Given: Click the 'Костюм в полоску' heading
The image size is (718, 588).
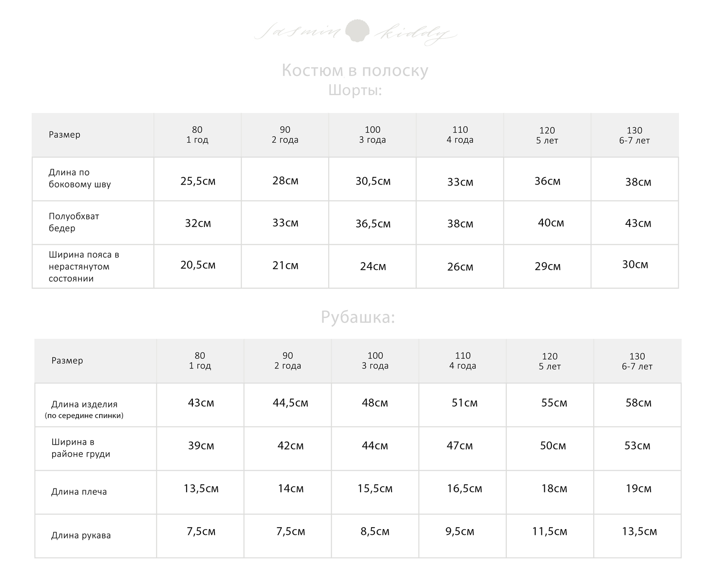Looking at the screenshot, I should pyautogui.click(x=355, y=70).
